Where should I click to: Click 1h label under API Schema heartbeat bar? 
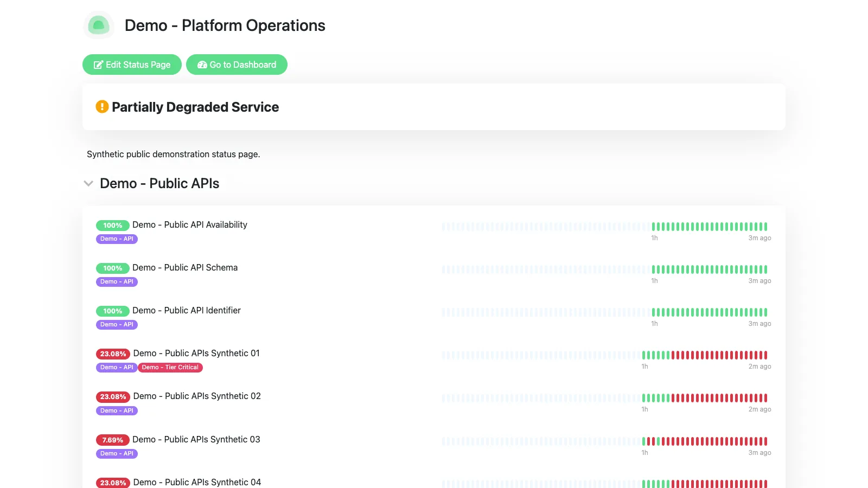[x=654, y=281]
